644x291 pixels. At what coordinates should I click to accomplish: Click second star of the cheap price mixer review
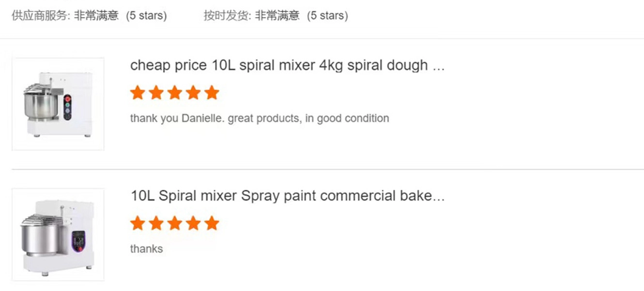[x=156, y=92]
